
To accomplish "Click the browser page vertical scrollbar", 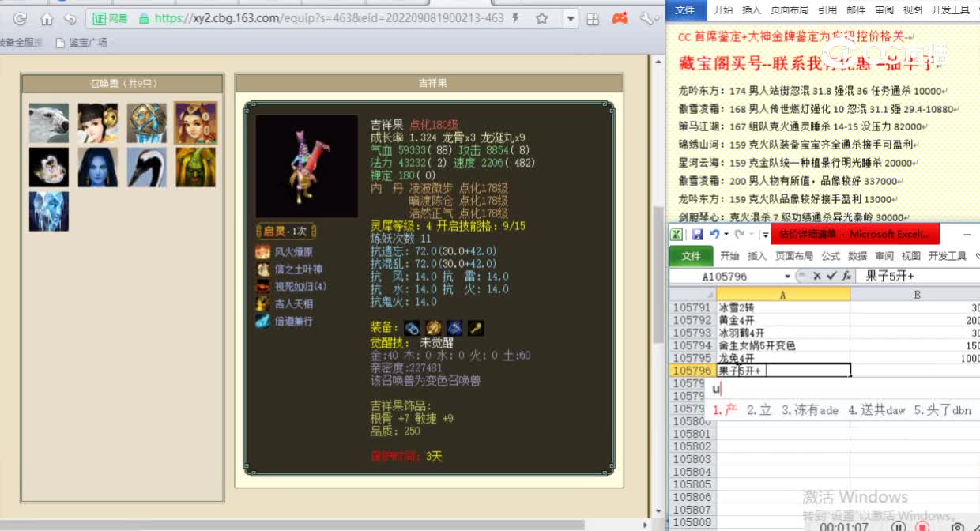I will tap(657, 277).
